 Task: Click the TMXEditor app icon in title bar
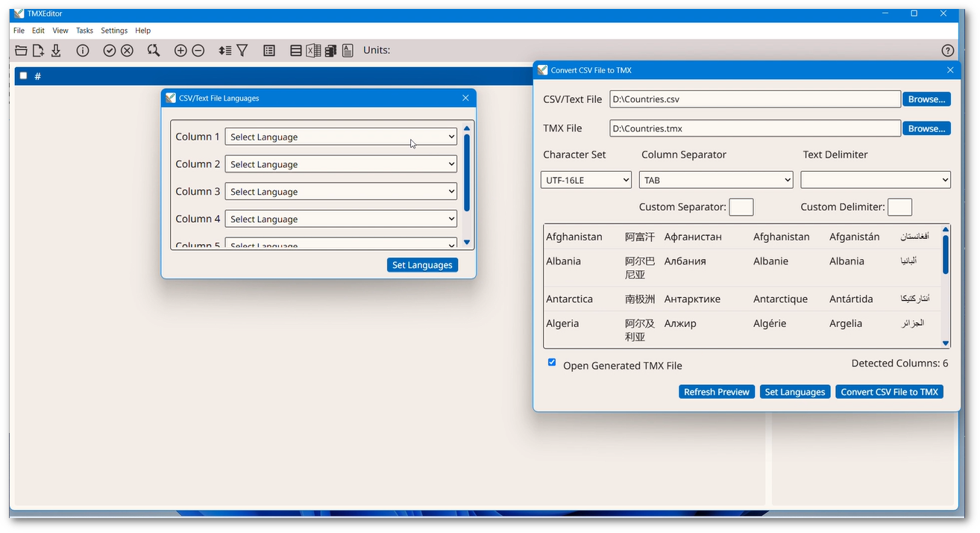19,13
